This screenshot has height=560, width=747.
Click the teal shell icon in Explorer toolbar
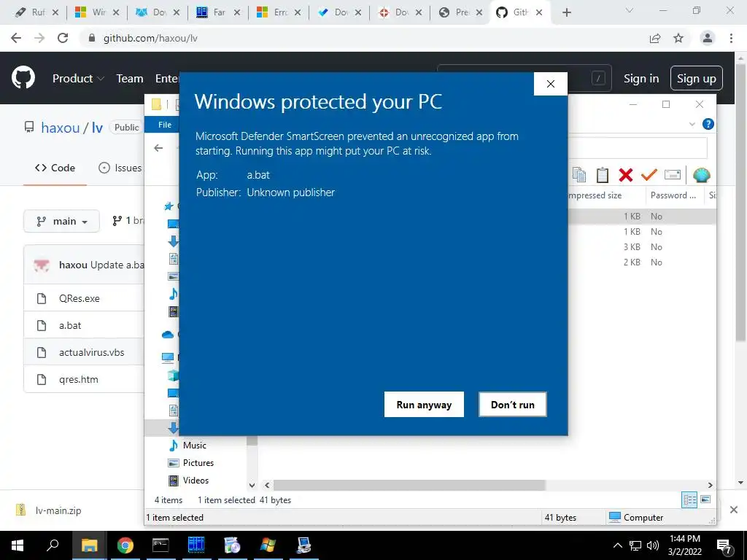701,175
